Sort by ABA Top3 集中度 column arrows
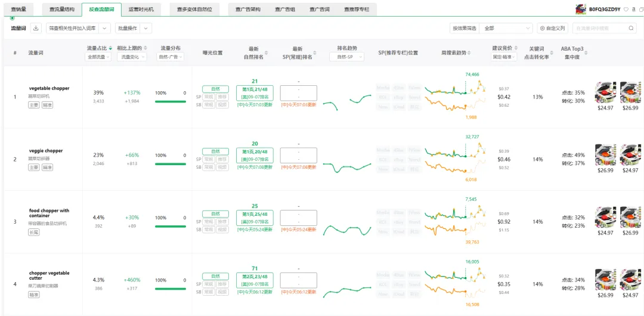644x316 pixels. [x=586, y=52]
